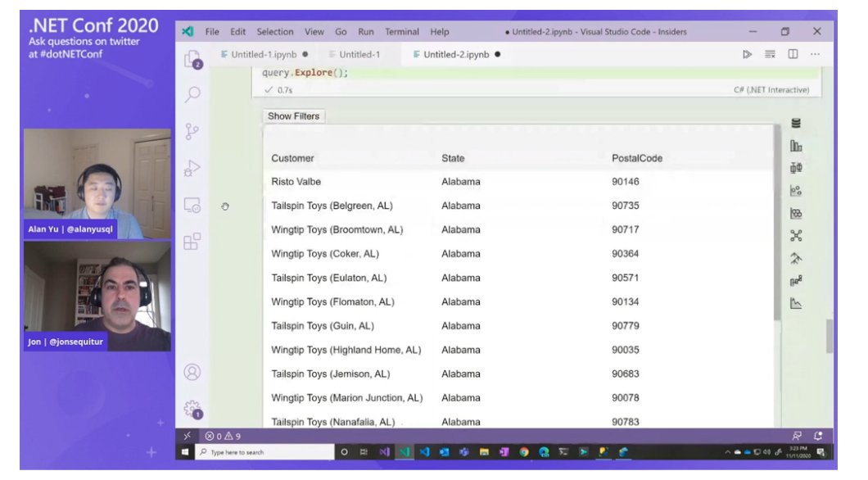
Task: Close the Untitled-1.ipynb tab via unsaved dot
Action: [305, 54]
